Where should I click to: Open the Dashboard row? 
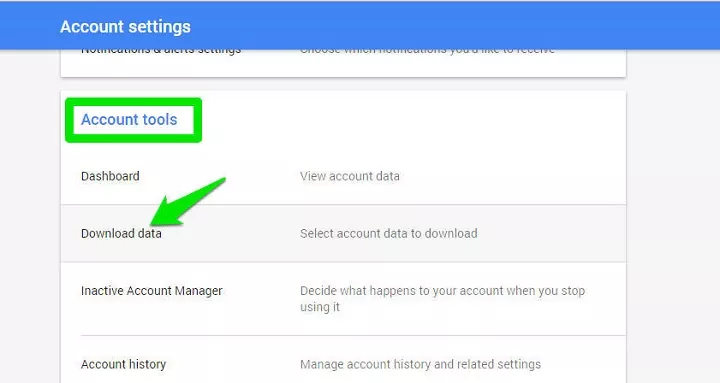tap(343, 176)
